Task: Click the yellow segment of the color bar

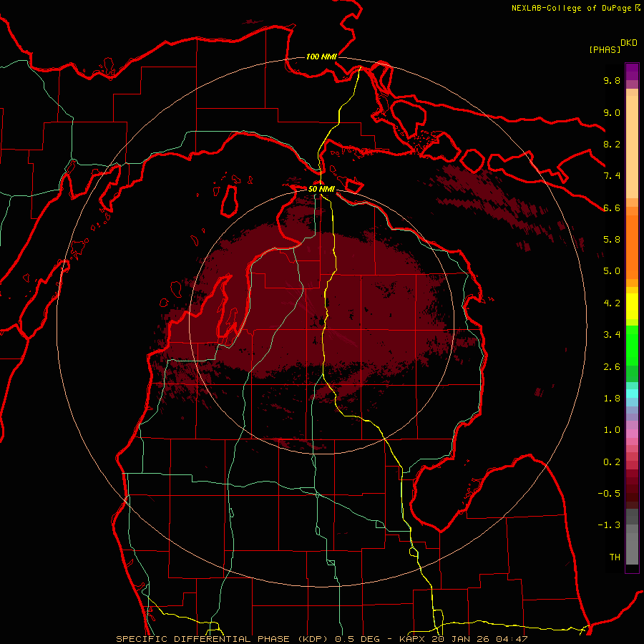Action: click(x=632, y=306)
